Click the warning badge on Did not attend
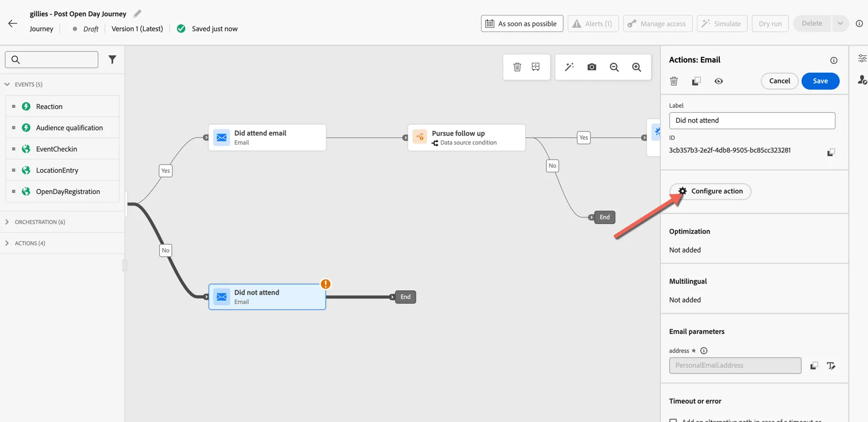This screenshot has width=868, height=422. (325, 284)
